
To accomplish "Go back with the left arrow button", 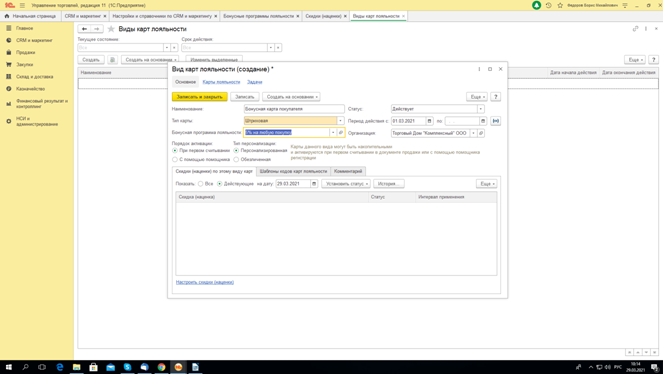I will click(x=84, y=29).
